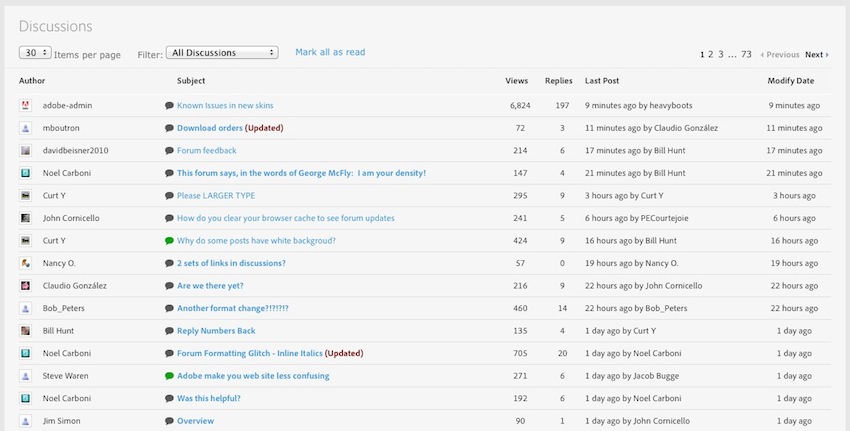The width and height of the screenshot is (850, 431).
Task: Click Bob_Peters' avatar icon
Action: 25,308
